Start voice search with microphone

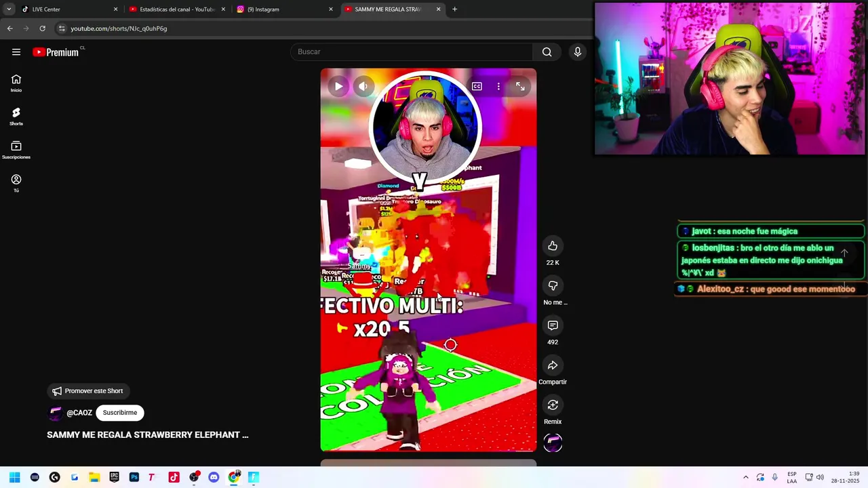[577, 52]
